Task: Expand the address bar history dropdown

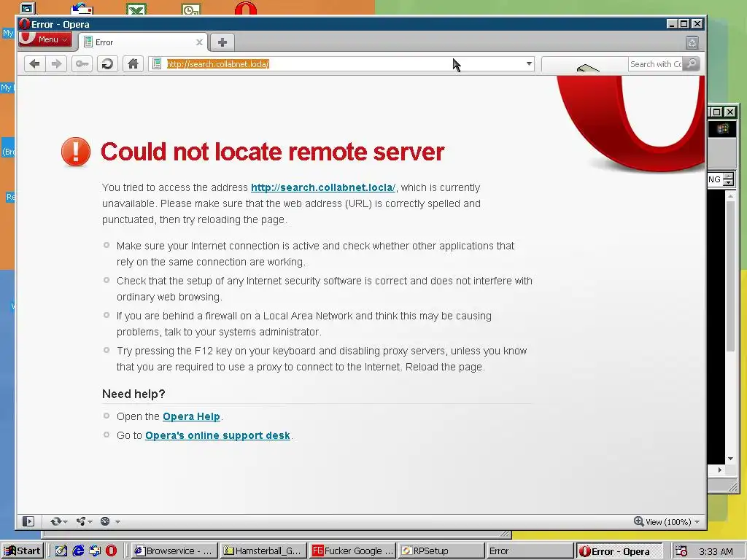Action: [529, 64]
